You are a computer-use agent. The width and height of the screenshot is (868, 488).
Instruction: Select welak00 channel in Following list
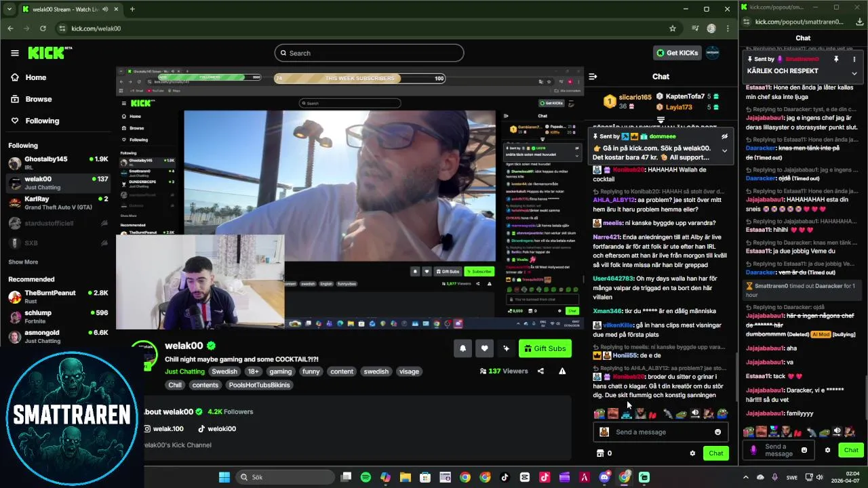pyautogui.click(x=58, y=183)
